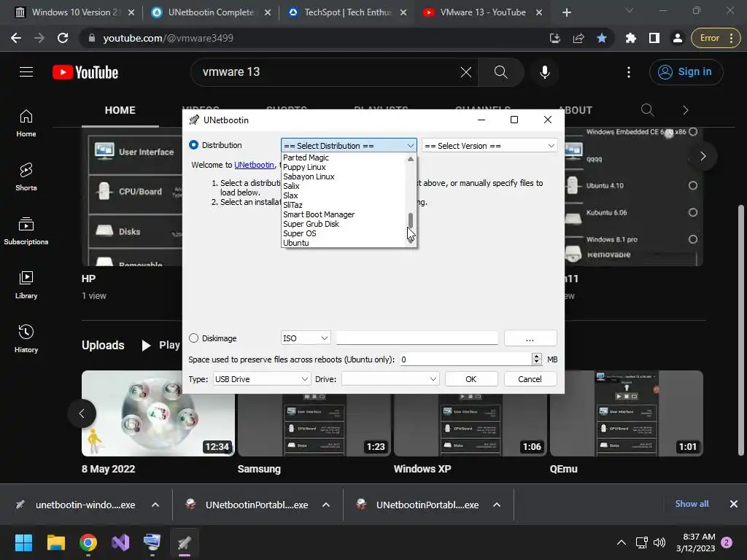
Task: Click the distribution list scroll up arrow
Action: click(411, 158)
